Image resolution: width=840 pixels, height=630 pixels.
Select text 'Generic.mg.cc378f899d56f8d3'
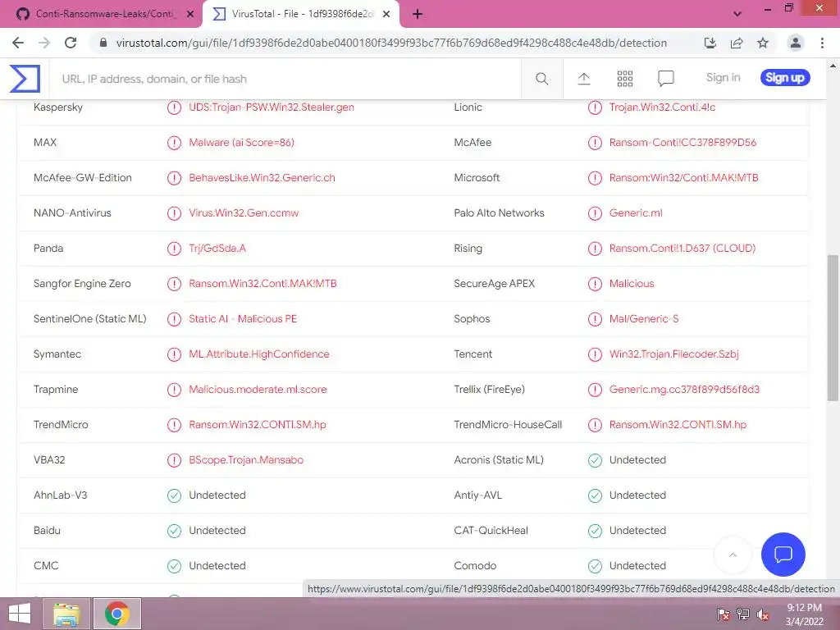[684, 390]
